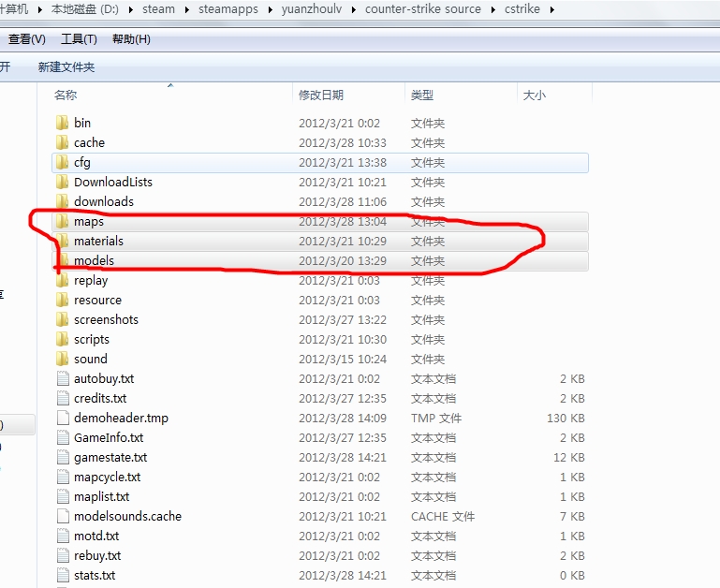Viewport: 720px width, 588px height.
Task: Click the credits.txt file icon
Action: (63, 398)
